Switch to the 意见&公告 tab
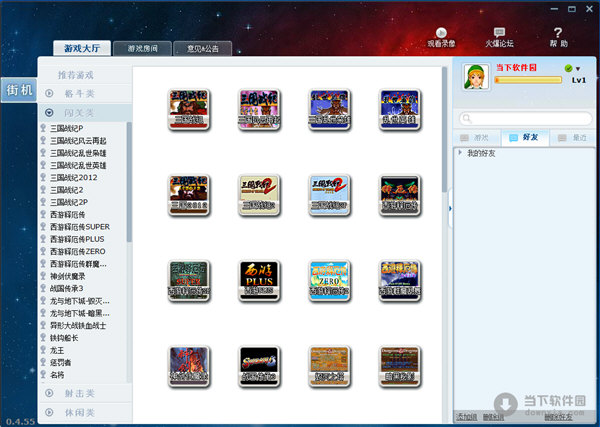The width and height of the screenshot is (600, 427). [202, 49]
